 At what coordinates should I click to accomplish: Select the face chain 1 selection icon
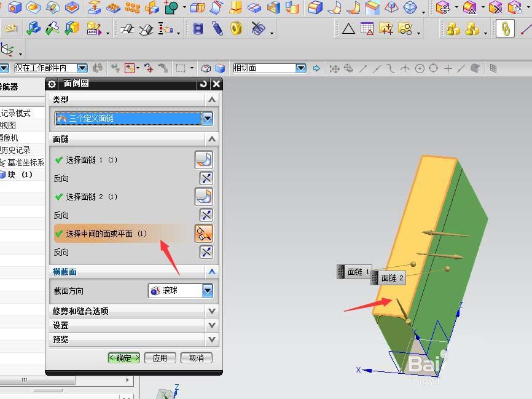click(x=205, y=159)
